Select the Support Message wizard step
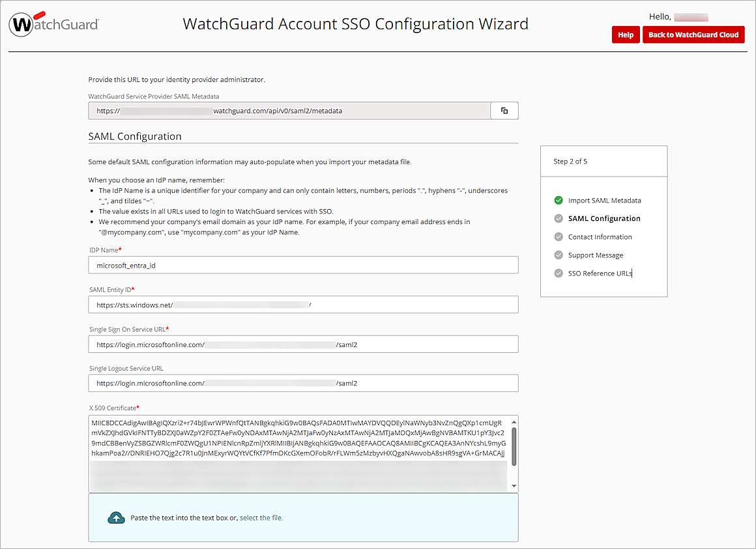The height and width of the screenshot is (549, 756). click(597, 255)
